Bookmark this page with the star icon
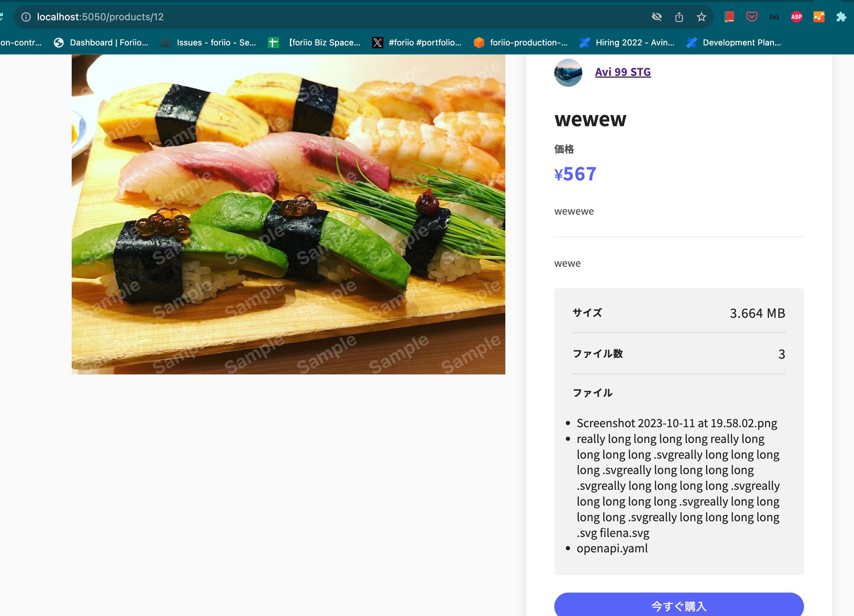This screenshot has width=854, height=616. point(701,17)
